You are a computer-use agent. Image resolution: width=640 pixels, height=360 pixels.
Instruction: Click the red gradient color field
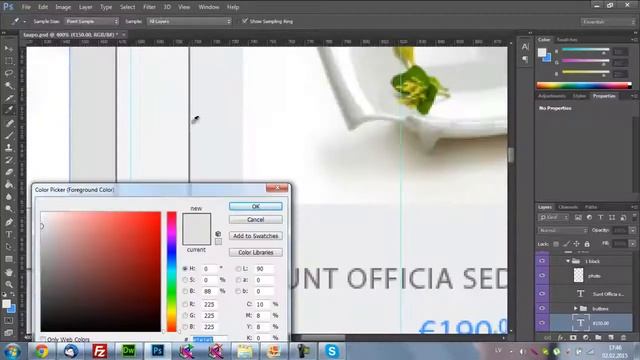(x=100, y=271)
